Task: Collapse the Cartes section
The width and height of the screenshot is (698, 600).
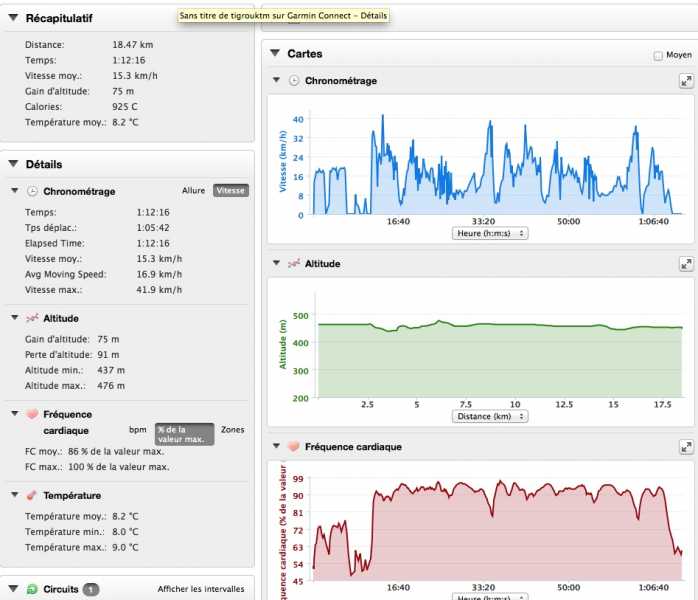Action: click(x=275, y=53)
